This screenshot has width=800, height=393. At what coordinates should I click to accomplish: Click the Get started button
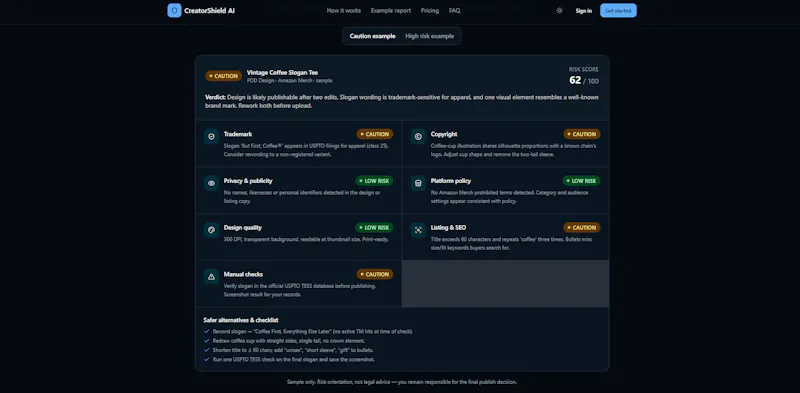[x=618, y=11]
